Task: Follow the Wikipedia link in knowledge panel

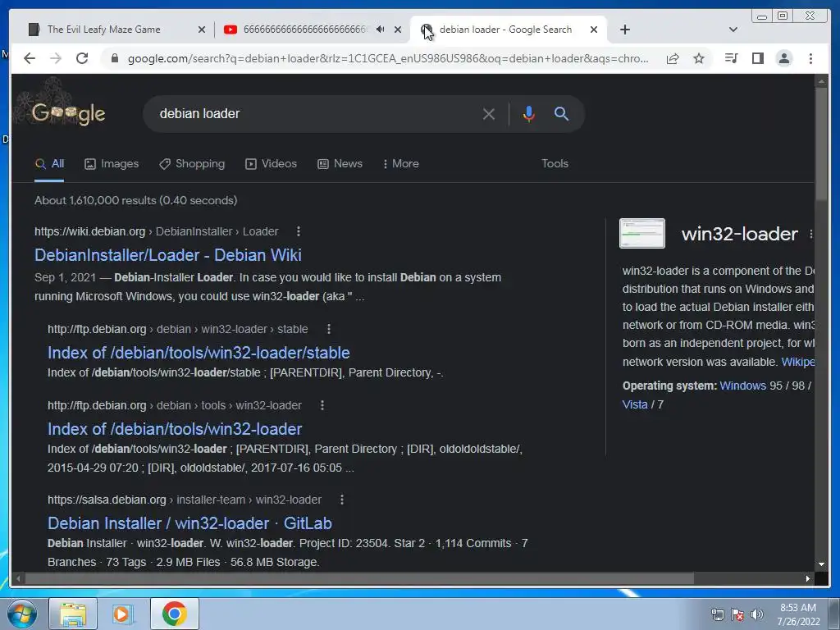Action: tap(797, 362)
